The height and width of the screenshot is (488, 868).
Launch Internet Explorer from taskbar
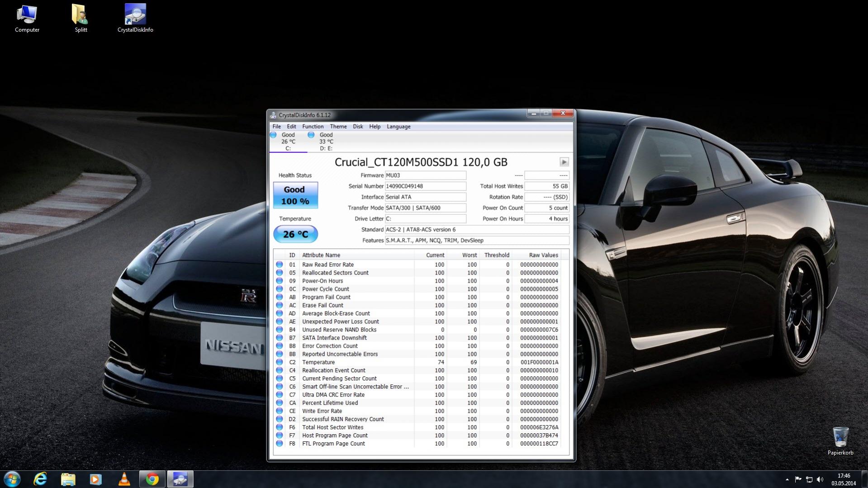point(40,479)
